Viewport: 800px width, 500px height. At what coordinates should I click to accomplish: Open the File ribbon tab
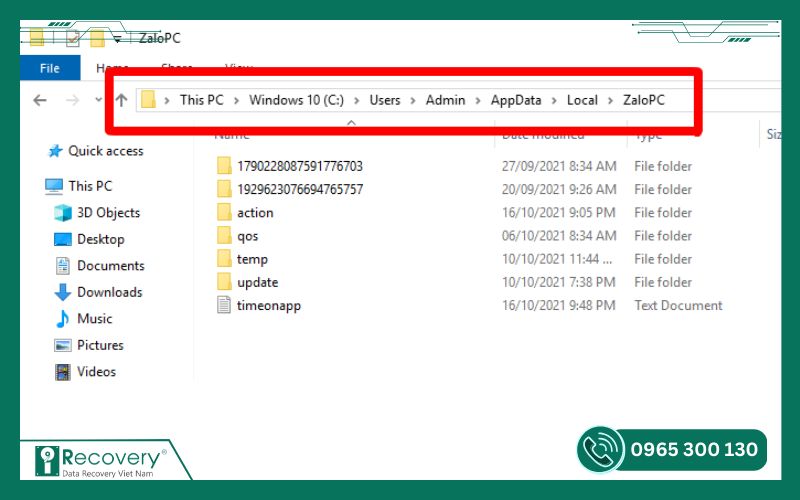click(x=50, y=68)
